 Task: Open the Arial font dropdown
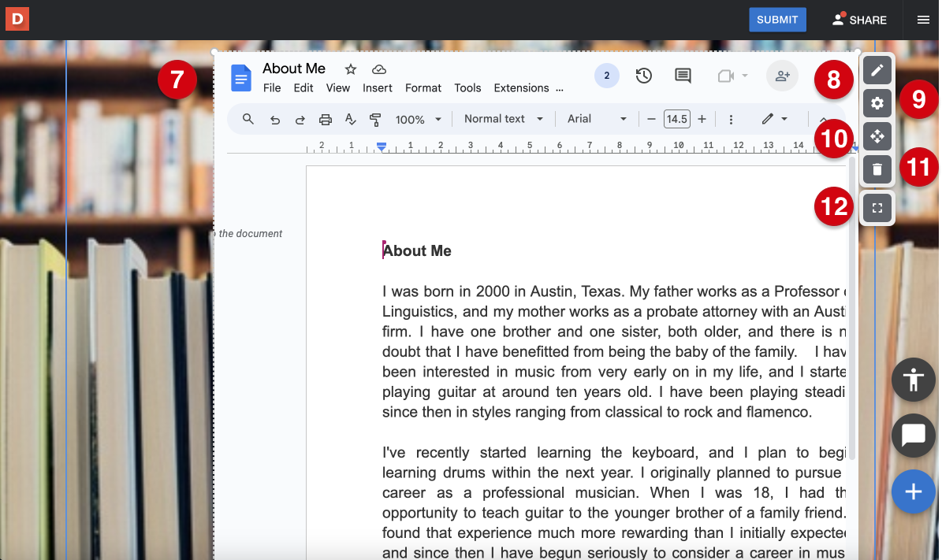597,119
